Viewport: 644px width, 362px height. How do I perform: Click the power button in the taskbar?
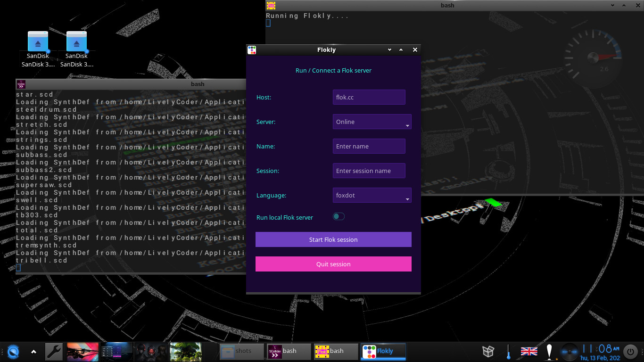[630, 352]
